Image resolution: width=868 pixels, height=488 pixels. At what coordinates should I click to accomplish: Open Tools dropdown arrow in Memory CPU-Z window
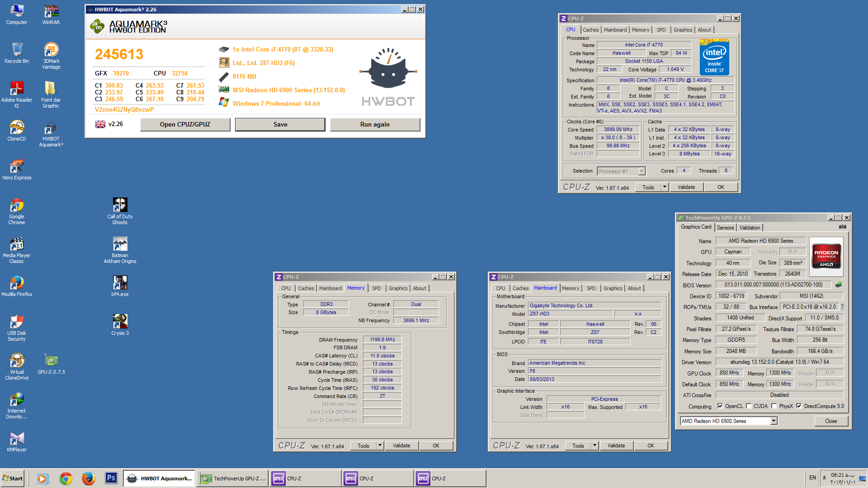(380, 446)
